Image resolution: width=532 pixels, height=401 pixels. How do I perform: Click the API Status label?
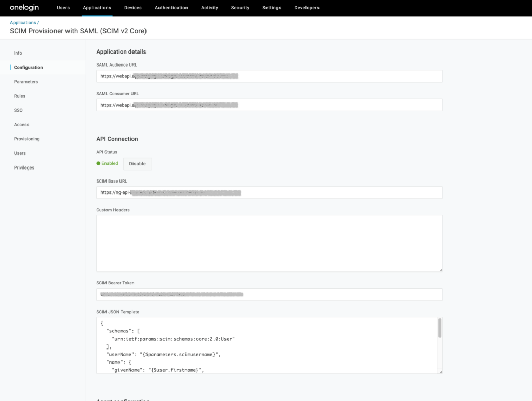tap(107, 152)
